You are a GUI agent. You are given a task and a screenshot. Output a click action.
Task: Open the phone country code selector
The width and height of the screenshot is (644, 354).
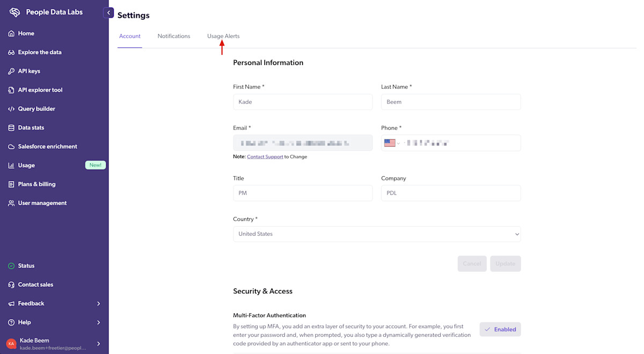pyautogui.click(x=392, y=142)
